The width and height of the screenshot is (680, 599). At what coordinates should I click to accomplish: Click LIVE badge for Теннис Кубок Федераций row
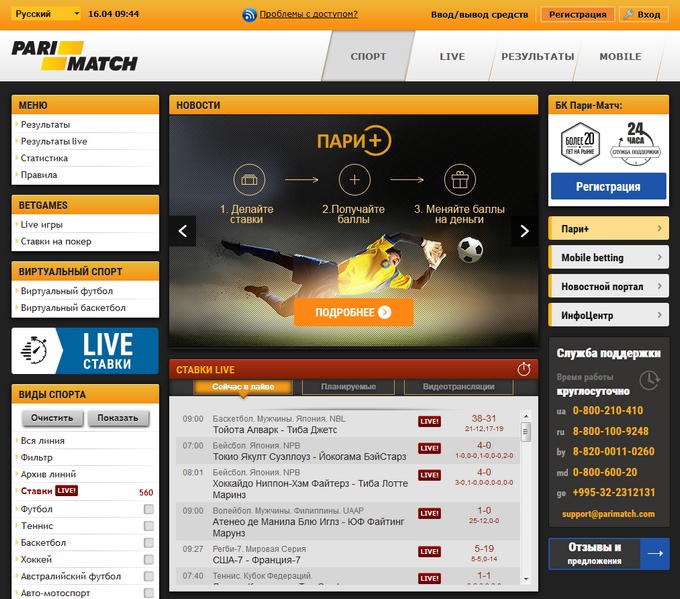click(x=429, y=579)
